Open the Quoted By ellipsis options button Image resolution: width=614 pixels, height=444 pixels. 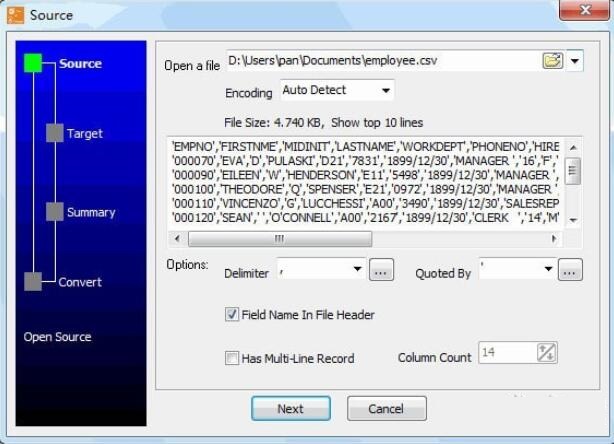(570, 270)
